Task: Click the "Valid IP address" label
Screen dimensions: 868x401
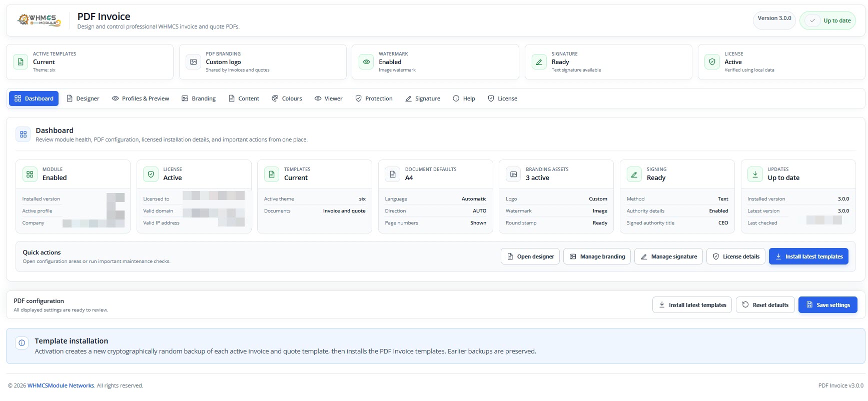Action: 161,223
